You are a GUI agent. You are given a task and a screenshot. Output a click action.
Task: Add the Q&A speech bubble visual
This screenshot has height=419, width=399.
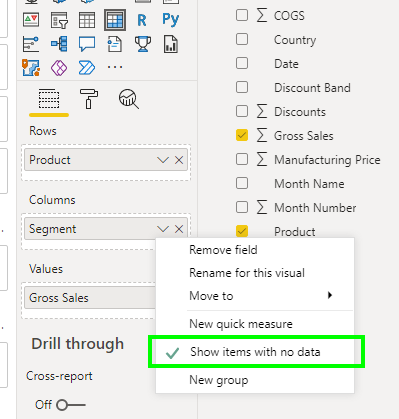[x=87, y=44]
